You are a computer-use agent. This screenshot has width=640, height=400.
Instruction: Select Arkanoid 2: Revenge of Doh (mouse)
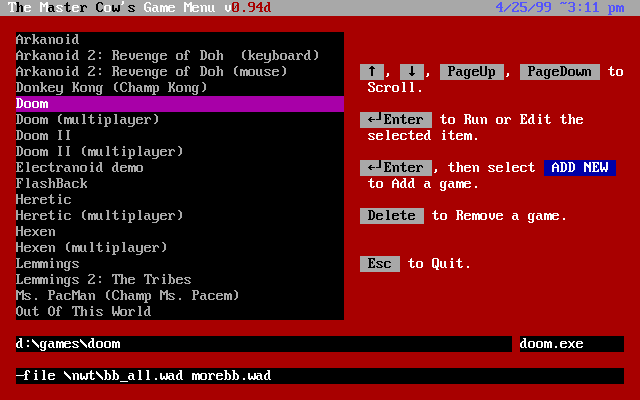(x=180, y=71)
